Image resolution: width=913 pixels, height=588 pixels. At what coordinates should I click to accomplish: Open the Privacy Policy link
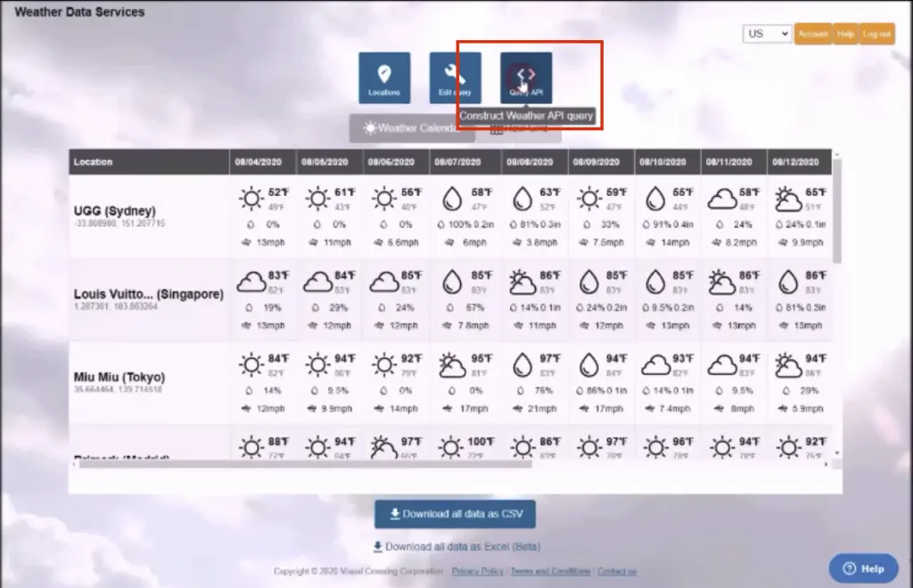(477, 571)
